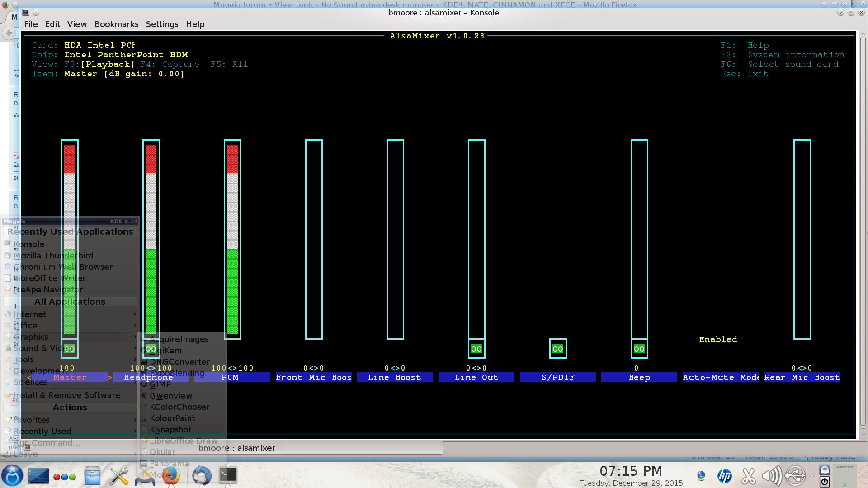Open KSnapshot from the Graphics submenu

pyautogui.click(x=182, y=430)
